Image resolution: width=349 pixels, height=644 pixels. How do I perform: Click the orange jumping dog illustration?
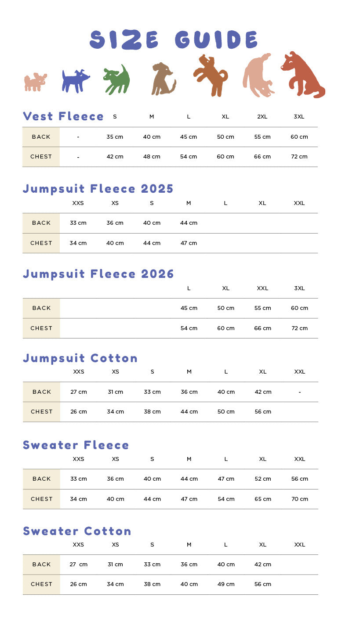(x=211, y=76)
